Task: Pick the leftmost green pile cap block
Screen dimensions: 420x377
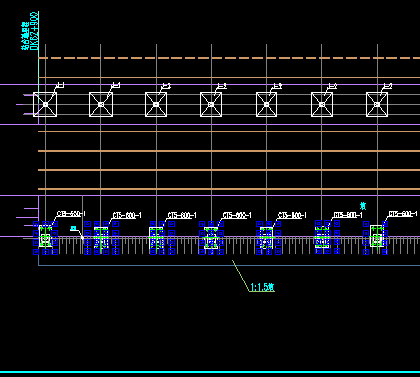Action: 46,236
